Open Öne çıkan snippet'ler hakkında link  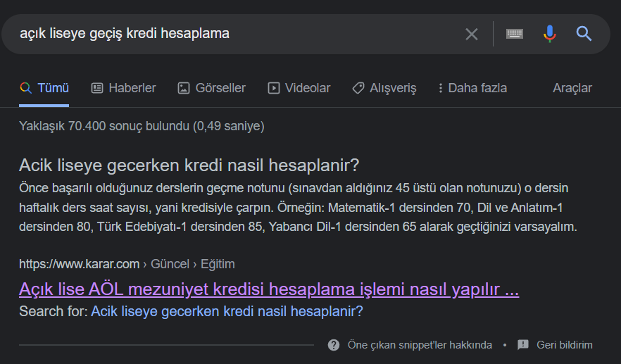click(x=420, y=345)
